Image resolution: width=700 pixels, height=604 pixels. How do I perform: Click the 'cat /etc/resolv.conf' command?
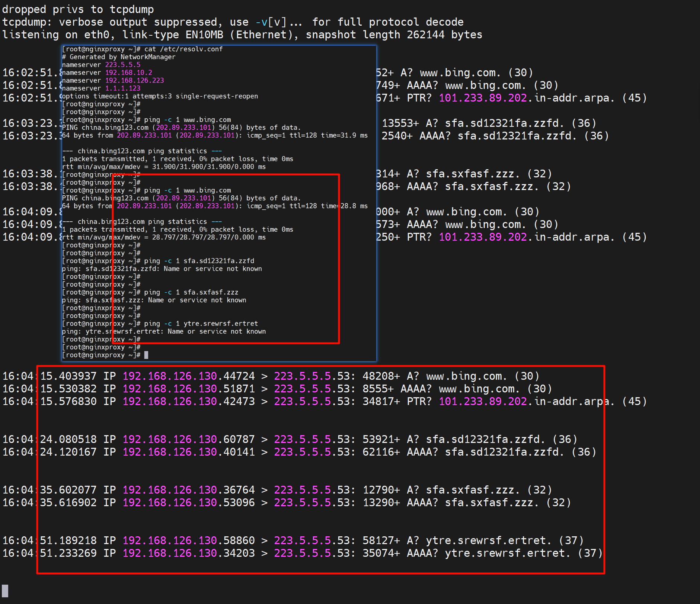click(x=183, y=49)
